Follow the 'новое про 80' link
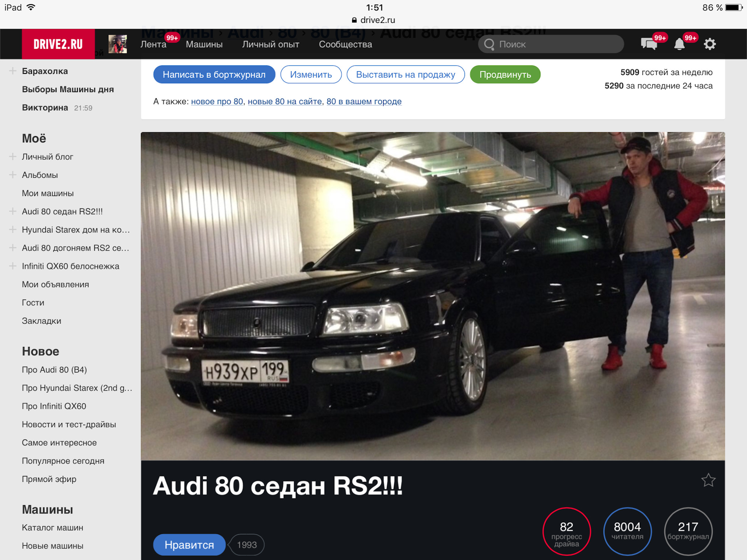The width and height of the screenshot is (747, 560). click(x=217, y=101)
